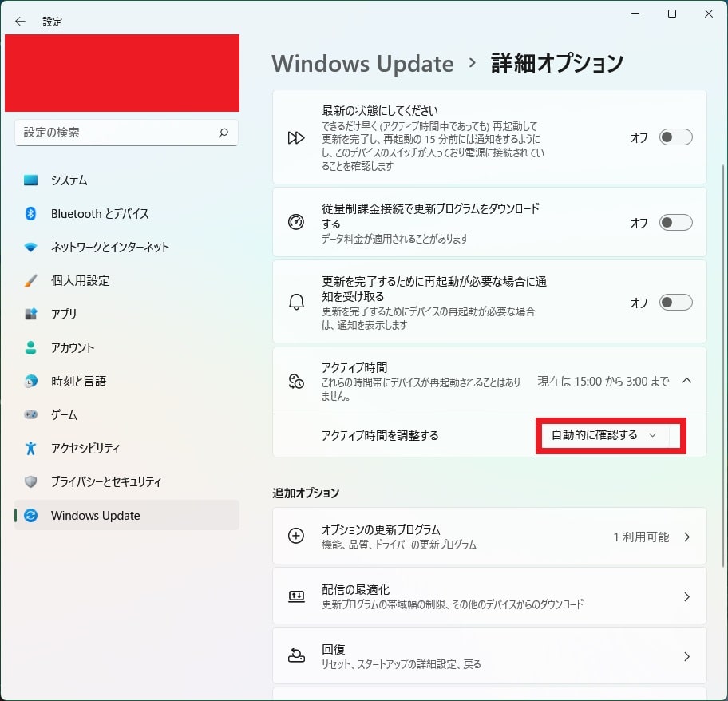Screen dimensions: 728x701
Task: Open 配信の最適化 card
Action: (x=489, y=596)
